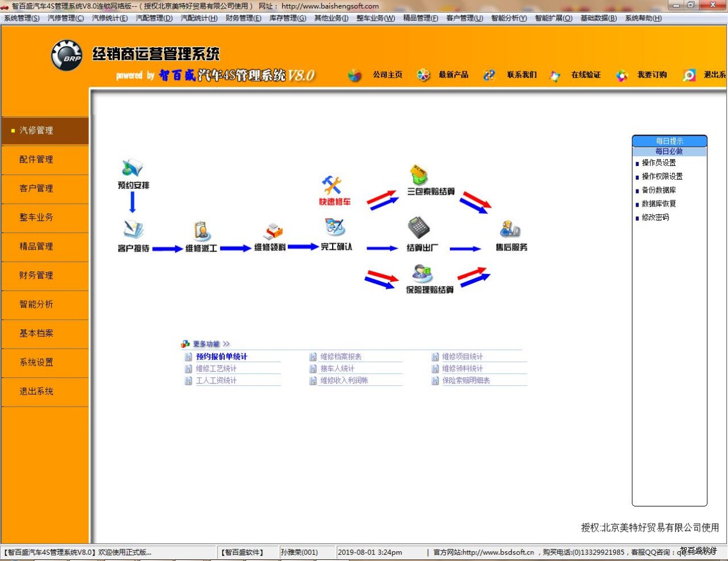
Task: Click the 公司主页 toolbar button
Action: pos(387,75)
